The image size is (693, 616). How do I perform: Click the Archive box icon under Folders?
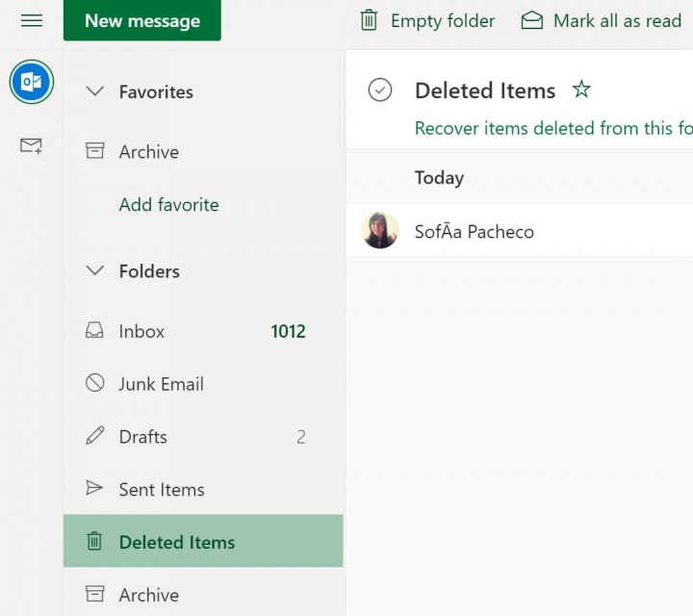pyautogui.click(x=94, y=594)
